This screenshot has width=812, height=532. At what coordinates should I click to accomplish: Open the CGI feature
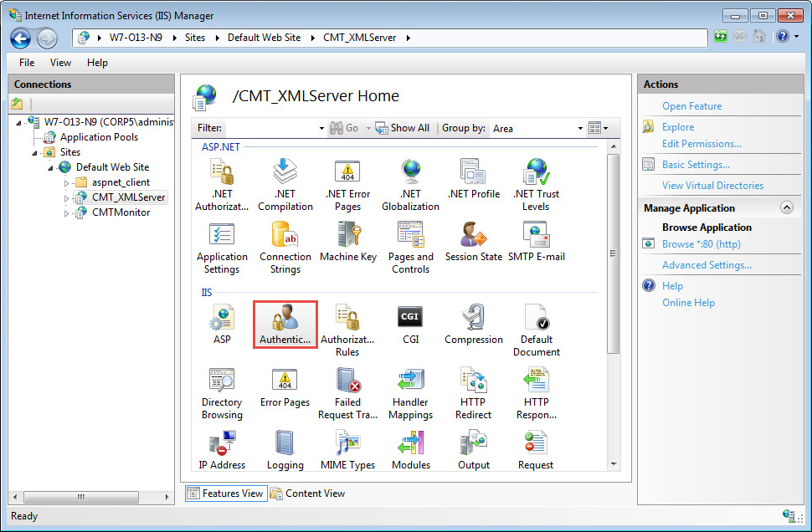click(x=411, y=325)
